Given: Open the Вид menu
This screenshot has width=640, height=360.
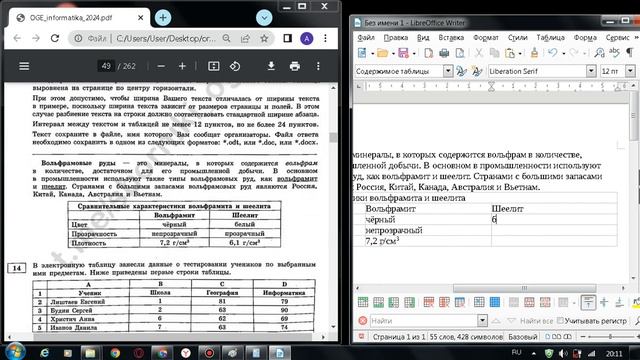Looking at the screenshot, I should (x=423, y=37).
